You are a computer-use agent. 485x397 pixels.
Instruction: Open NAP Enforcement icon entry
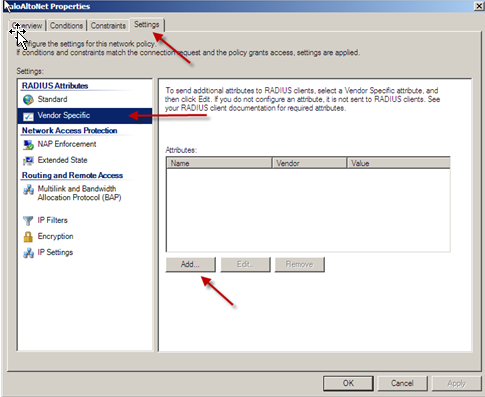28,145
